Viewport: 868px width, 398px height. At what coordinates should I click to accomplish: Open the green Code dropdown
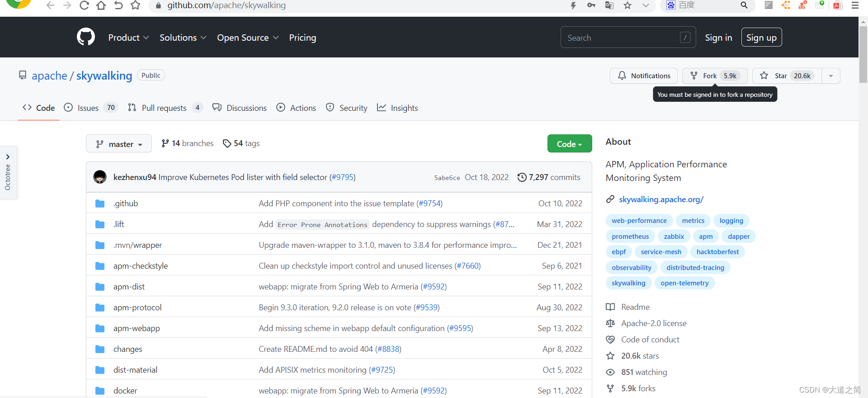[570, 144]
